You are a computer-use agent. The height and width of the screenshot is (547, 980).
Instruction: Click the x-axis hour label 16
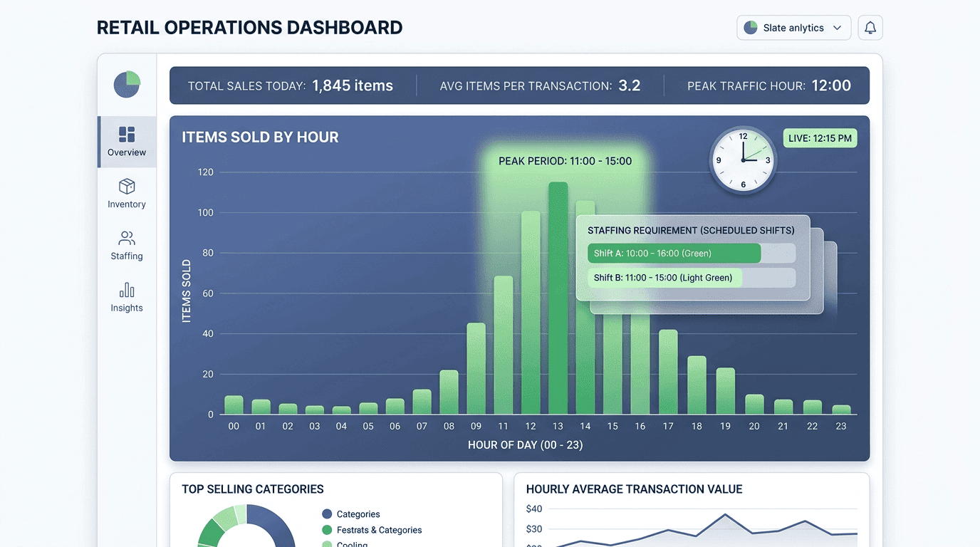click(x=640, y=427)
